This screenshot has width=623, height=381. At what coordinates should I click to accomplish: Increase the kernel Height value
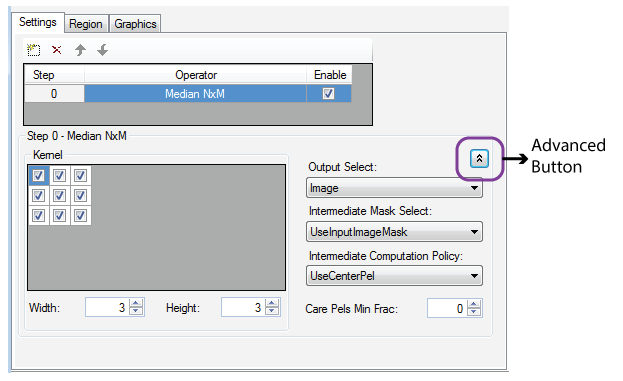(x=272, y=303)
